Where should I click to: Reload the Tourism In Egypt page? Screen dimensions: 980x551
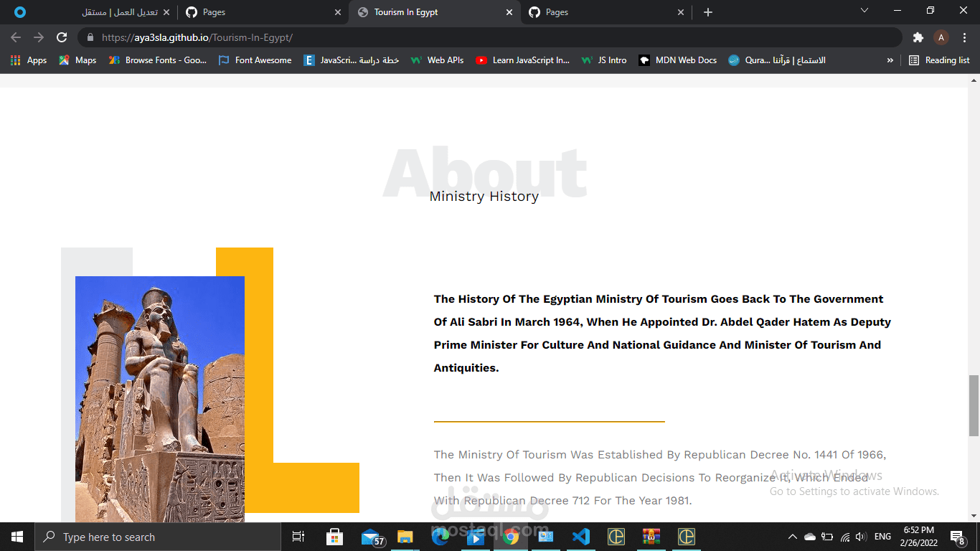[62, 37]
